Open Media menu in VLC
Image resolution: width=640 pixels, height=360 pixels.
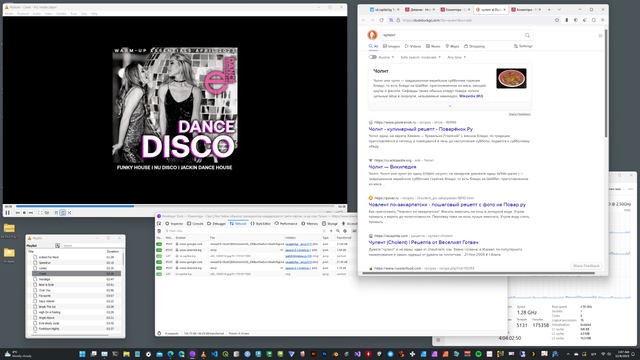pos(9,13)
